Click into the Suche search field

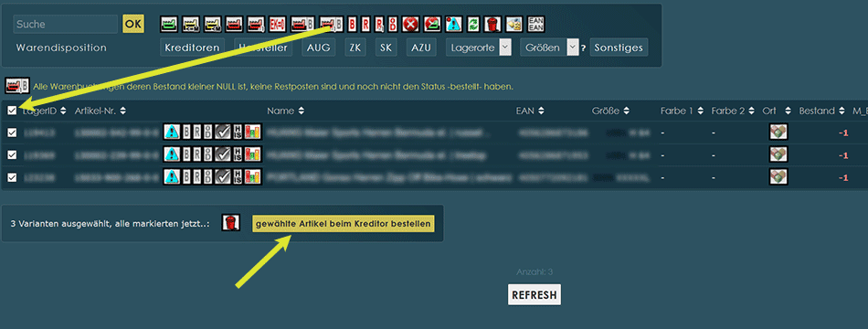coord(65,24)
